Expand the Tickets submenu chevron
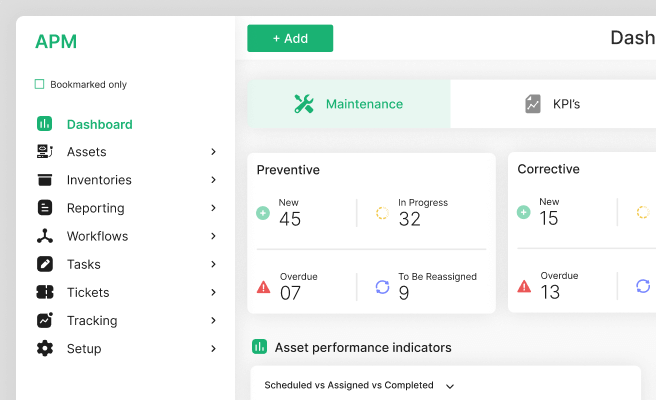Image resolution: width=656 pixels, height=400 pixels. pos(213,292)
